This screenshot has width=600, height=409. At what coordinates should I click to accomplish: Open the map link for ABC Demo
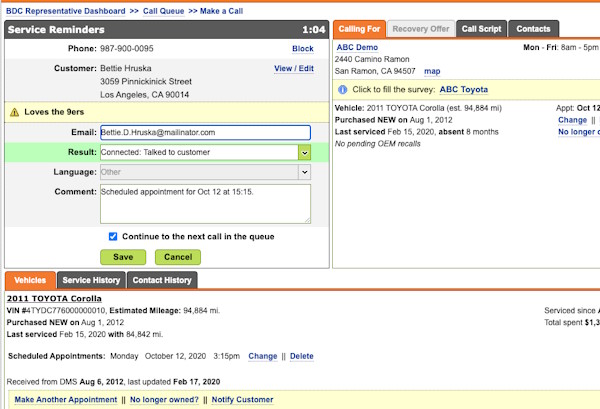point(432,71)
